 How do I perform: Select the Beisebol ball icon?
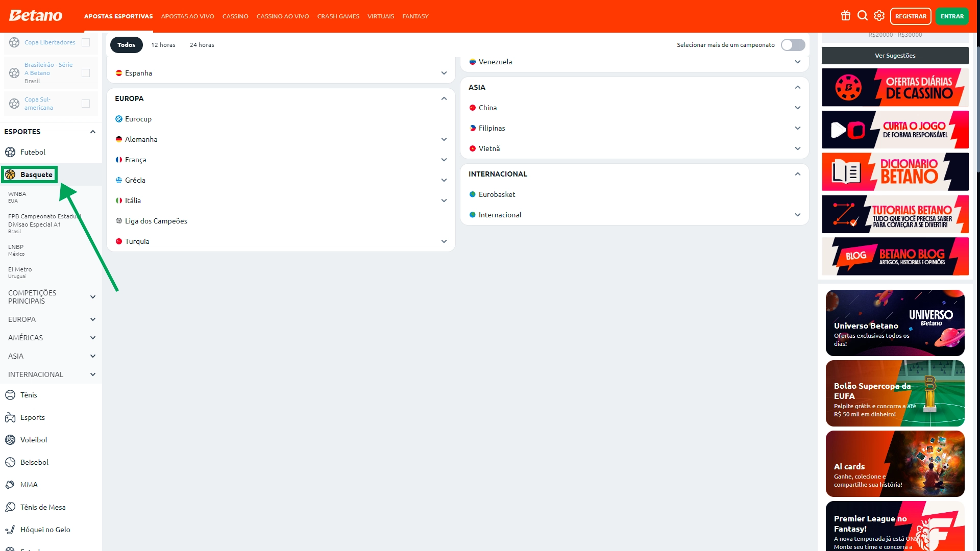pos(10,462)
